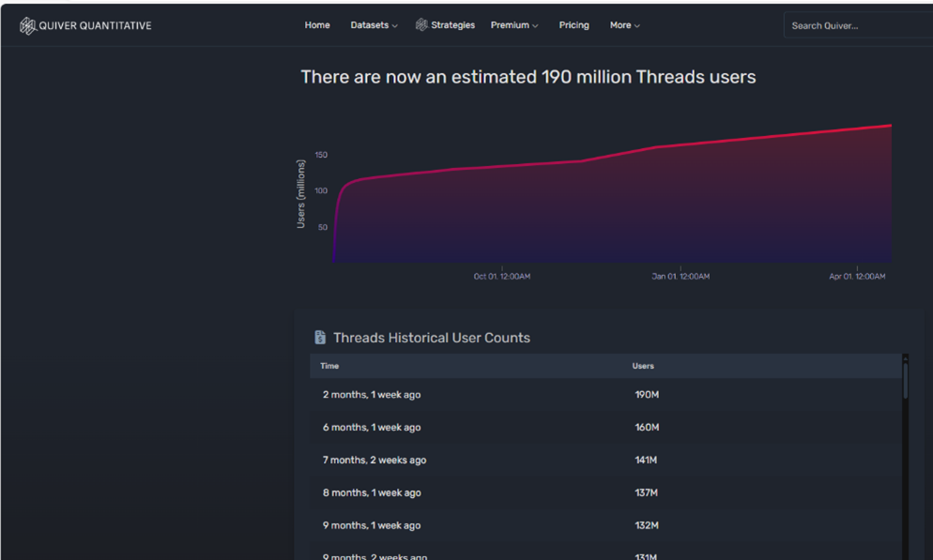The image size is (933, 560).
Task: Click the table's vertical scrollbar thumb
Action: (x=906, y=381)
